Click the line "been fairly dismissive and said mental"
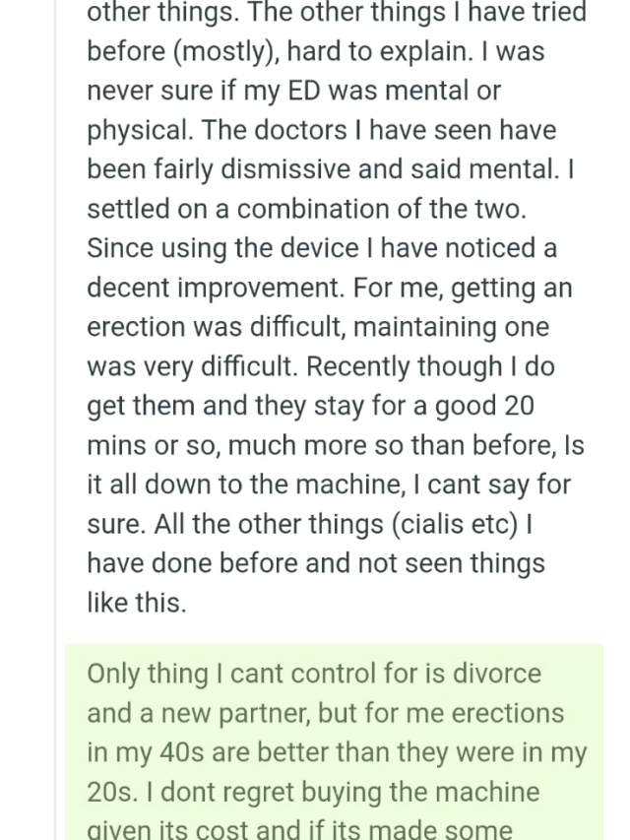 click(331, 169)
